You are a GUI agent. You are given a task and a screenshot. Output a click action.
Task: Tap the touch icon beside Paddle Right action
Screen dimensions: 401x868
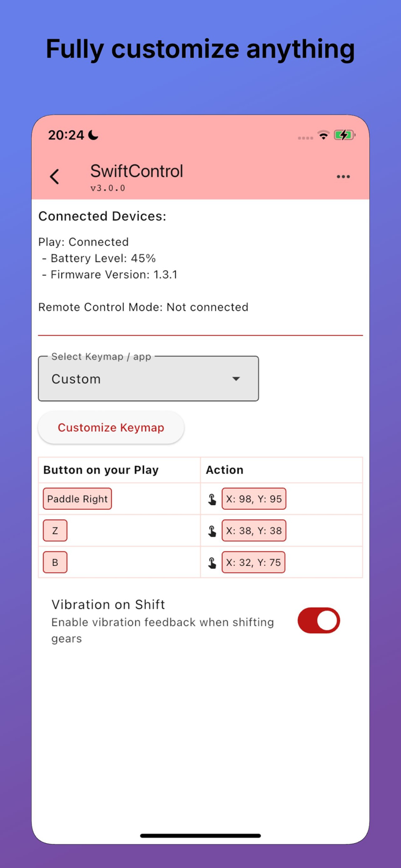[212, 498]
